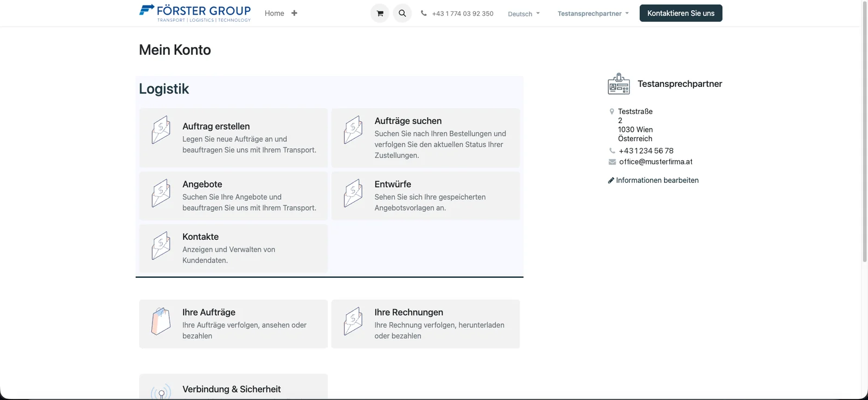Click the contact ID card icon

click(x=618, y=84)
